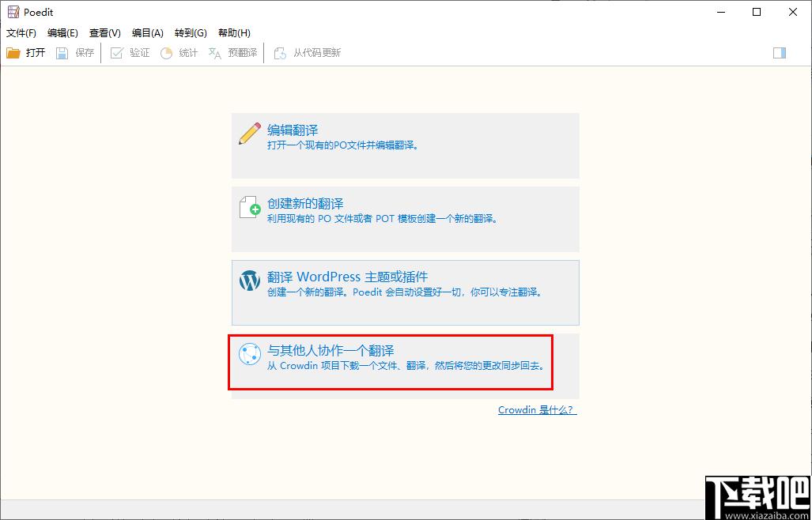Click the 预翻译 toolbar label

click(x=243, y=53)
